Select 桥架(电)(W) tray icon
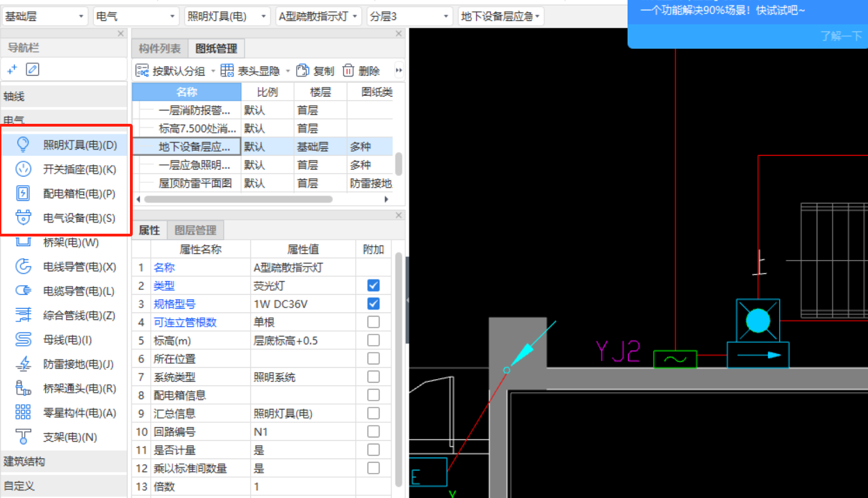The image size is (868, 498). (23, 242)
